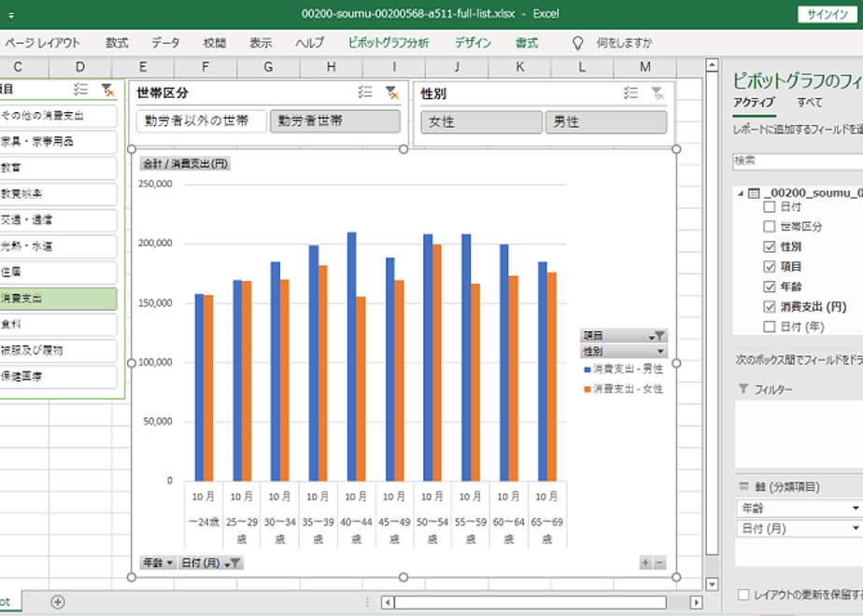
Task: Click the vertical scrollbar down arrow
Action: (x=712, y=584)
